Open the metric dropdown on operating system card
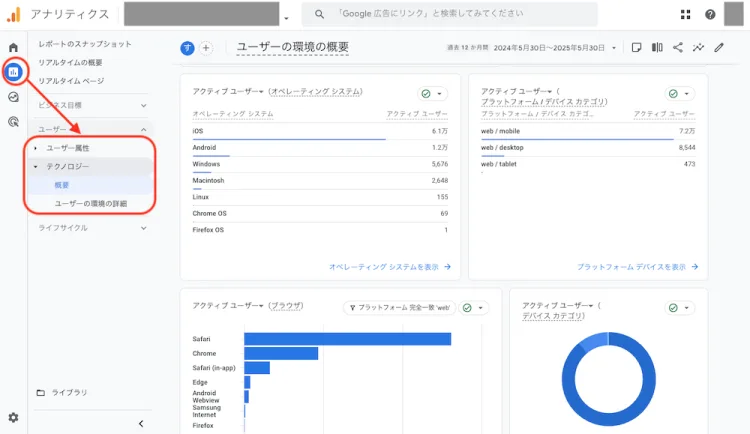Viewport: 750px width, 434px height. point(262,91)
